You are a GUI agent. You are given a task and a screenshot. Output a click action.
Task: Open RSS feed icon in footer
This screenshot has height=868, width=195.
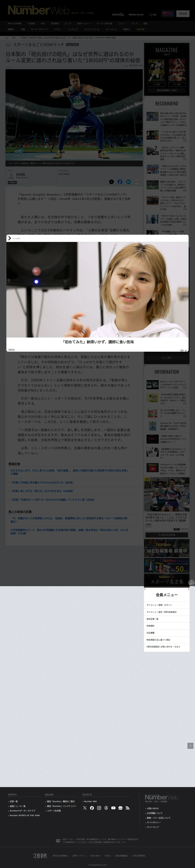click(x=127, y=808)
